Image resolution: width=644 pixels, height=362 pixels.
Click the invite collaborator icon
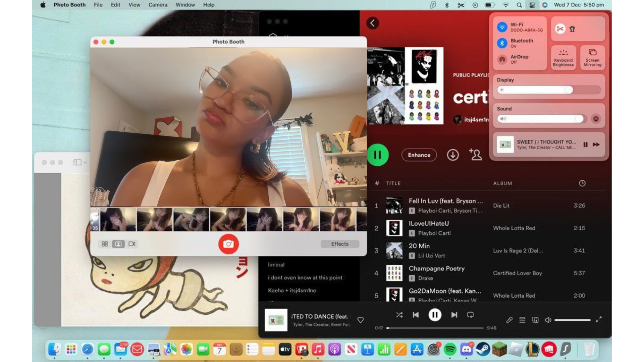(x=475, y=155)
